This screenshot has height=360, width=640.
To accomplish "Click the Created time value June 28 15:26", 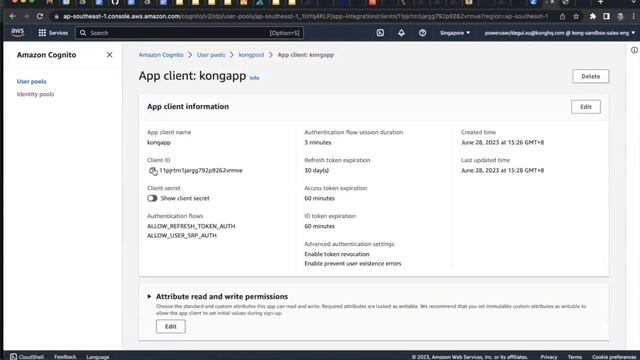I will [502, 142].
